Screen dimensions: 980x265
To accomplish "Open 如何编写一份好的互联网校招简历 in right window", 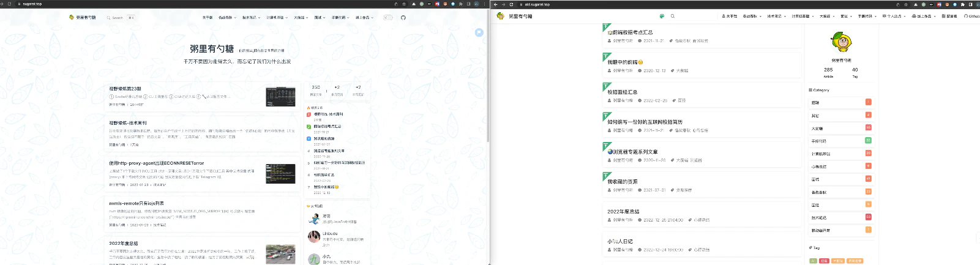I will (x=645, y=122).
